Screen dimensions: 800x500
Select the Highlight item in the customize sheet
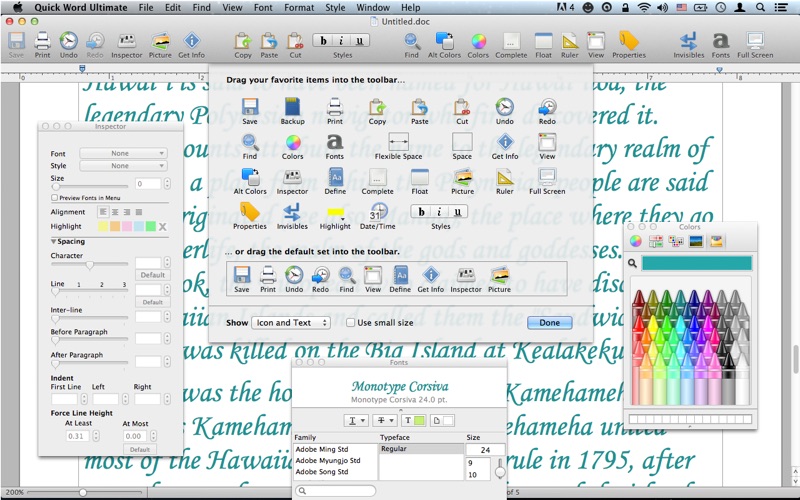tap(335, 213)
